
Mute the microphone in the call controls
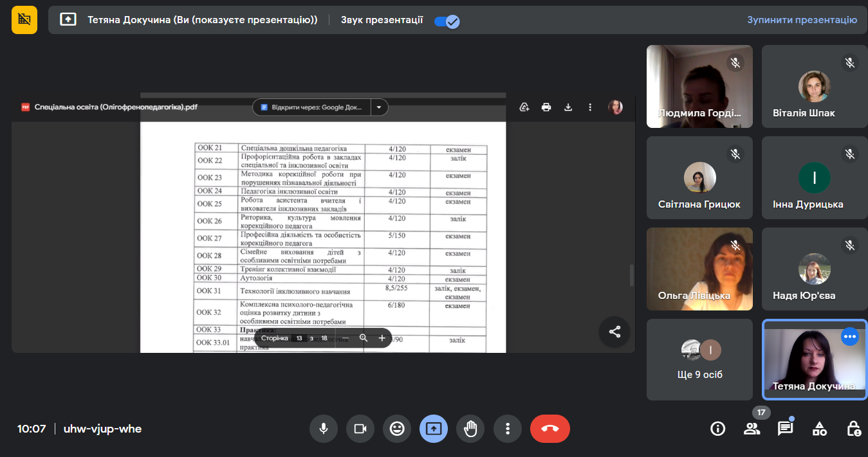(x=324, y=429)
